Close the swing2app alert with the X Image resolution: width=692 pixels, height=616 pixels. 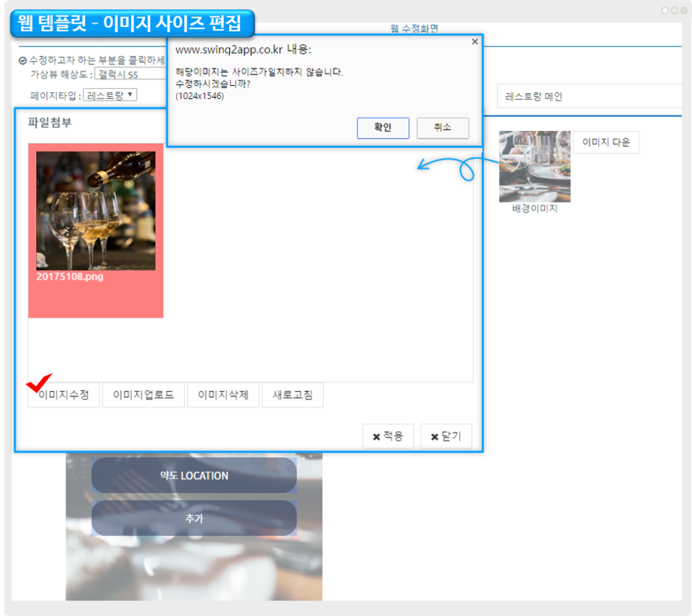coord(475,42)
